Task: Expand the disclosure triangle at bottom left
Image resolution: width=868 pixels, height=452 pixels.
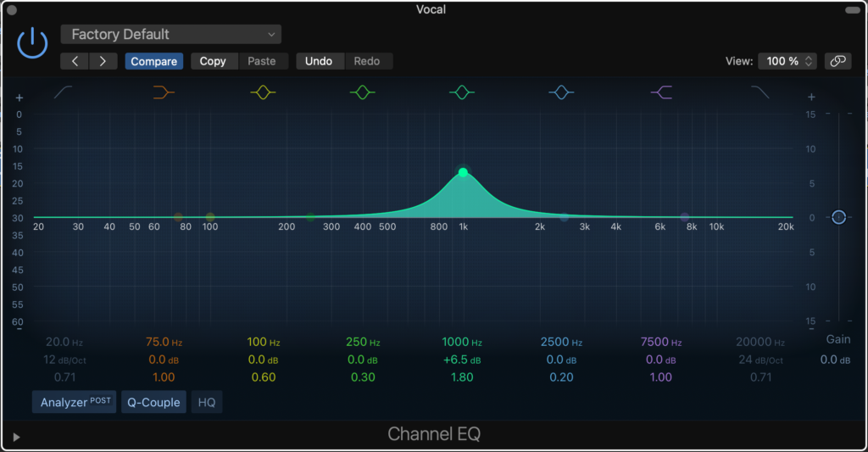Action: tap(16, 437)
